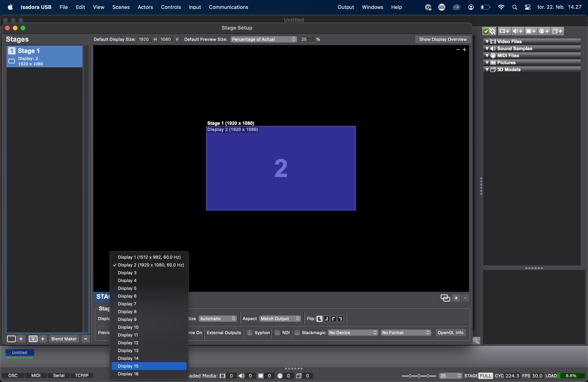Click the TCP/IP status indicator
Screen dimensions: 588x382
coord(82,376)
